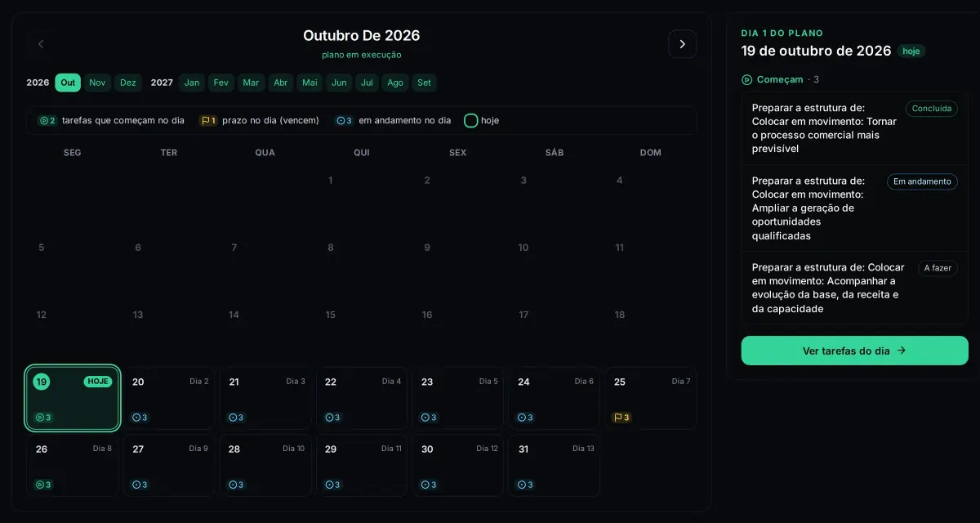Jump to Jan 2027 tab
The image size is (980, 523).
point(192,83)
